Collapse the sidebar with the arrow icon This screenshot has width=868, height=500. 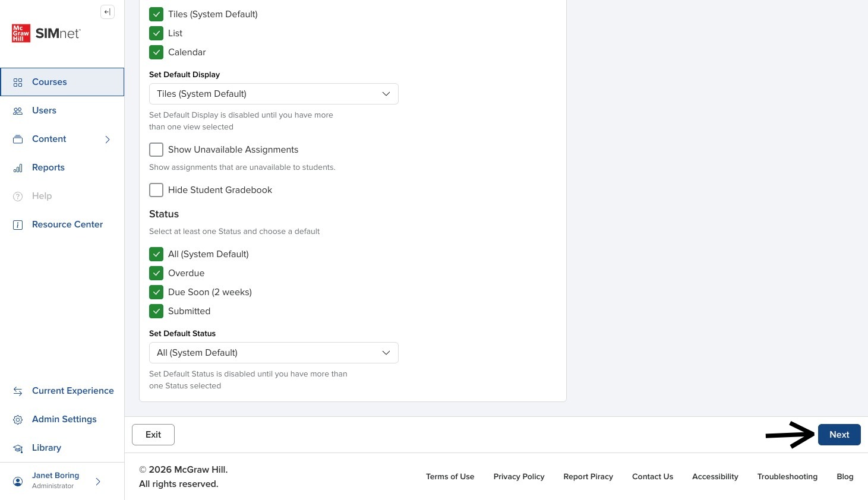click(x=108, y=12)
